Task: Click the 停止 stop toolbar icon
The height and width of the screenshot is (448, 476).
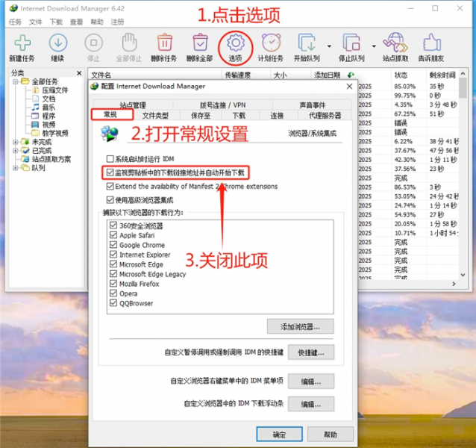Action: click(x=93, y=43)
